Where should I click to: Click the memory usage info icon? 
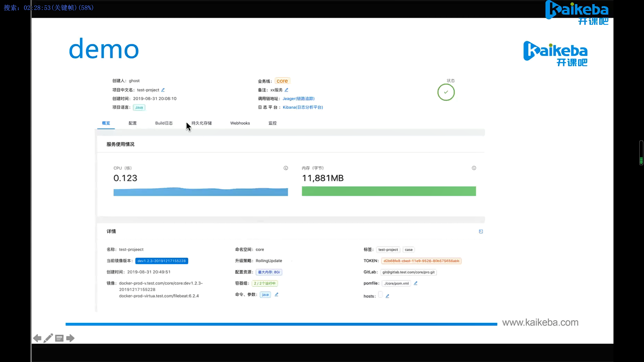(x=474, y=168)
